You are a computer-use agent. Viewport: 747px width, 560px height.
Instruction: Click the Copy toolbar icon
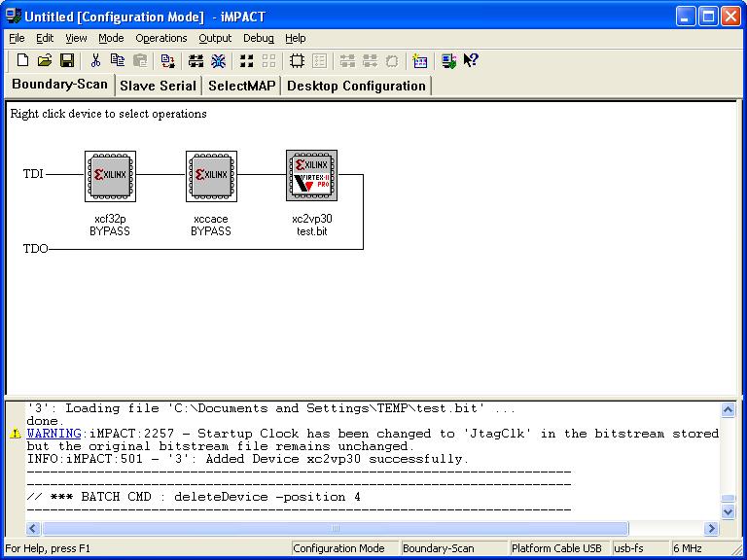[x=118, y=61]
